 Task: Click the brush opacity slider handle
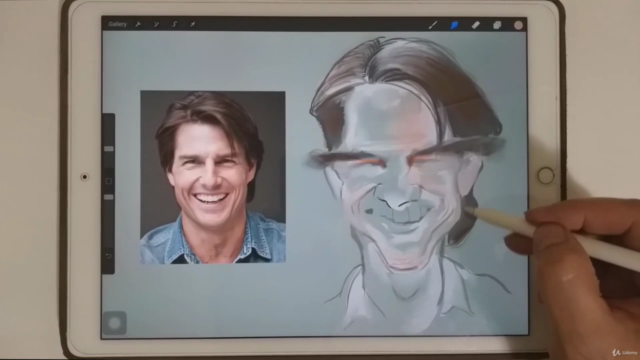pos(109,197)
